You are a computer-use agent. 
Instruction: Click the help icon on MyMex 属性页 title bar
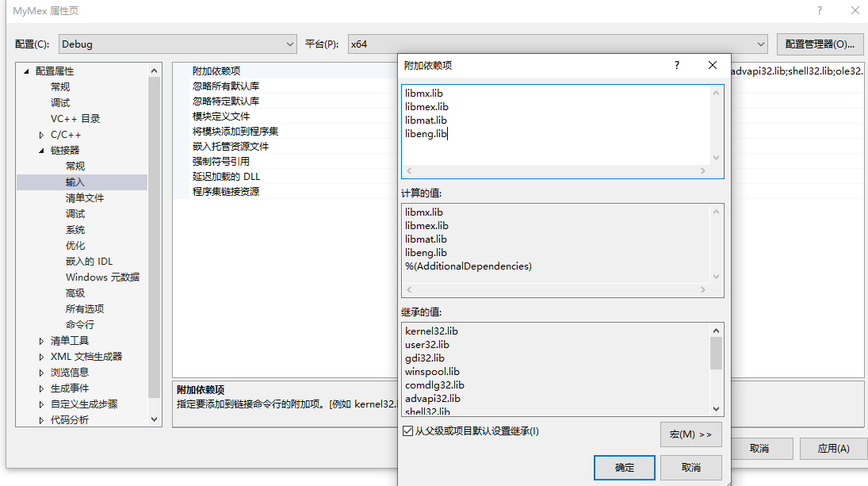click(819, 10)
